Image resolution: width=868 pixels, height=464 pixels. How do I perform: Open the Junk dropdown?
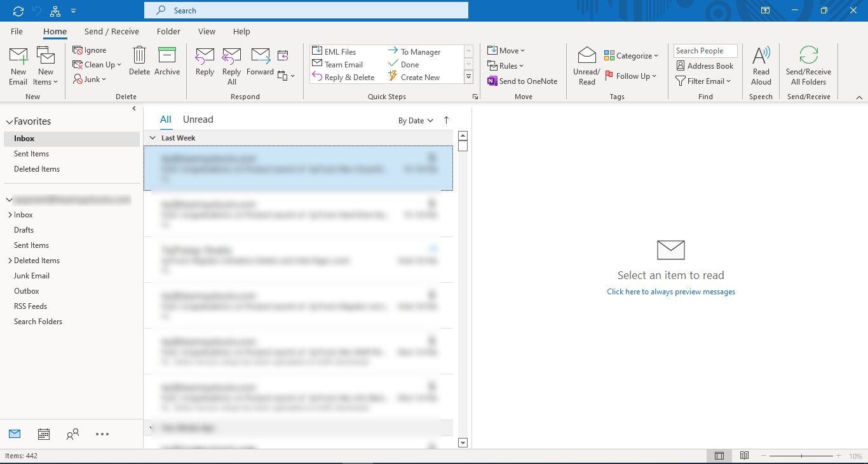[90, 79]
